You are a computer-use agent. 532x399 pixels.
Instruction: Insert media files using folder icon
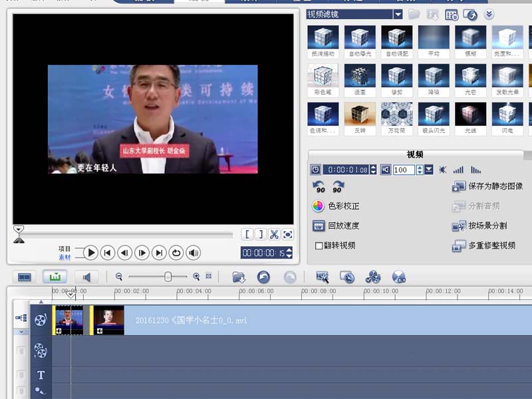click(239, 277)
